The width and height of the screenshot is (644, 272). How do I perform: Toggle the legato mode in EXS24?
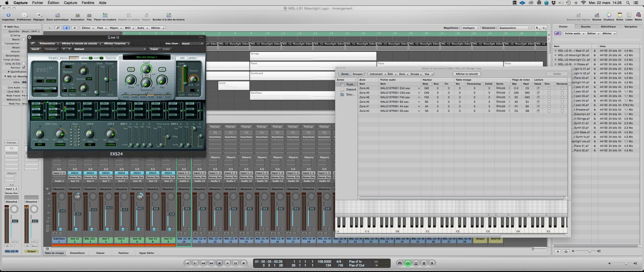[54, 58]
